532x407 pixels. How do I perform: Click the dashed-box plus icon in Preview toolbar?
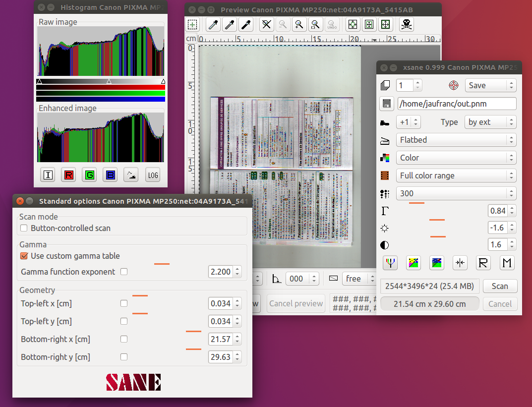192,24
